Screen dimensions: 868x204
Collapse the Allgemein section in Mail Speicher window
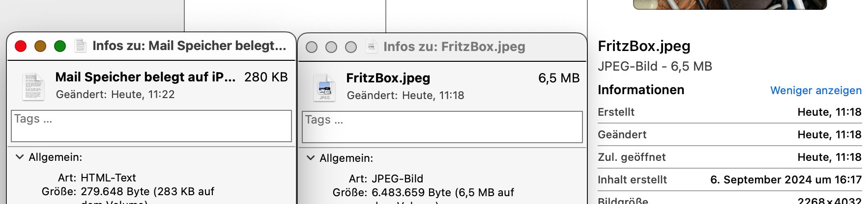[20, 157]
